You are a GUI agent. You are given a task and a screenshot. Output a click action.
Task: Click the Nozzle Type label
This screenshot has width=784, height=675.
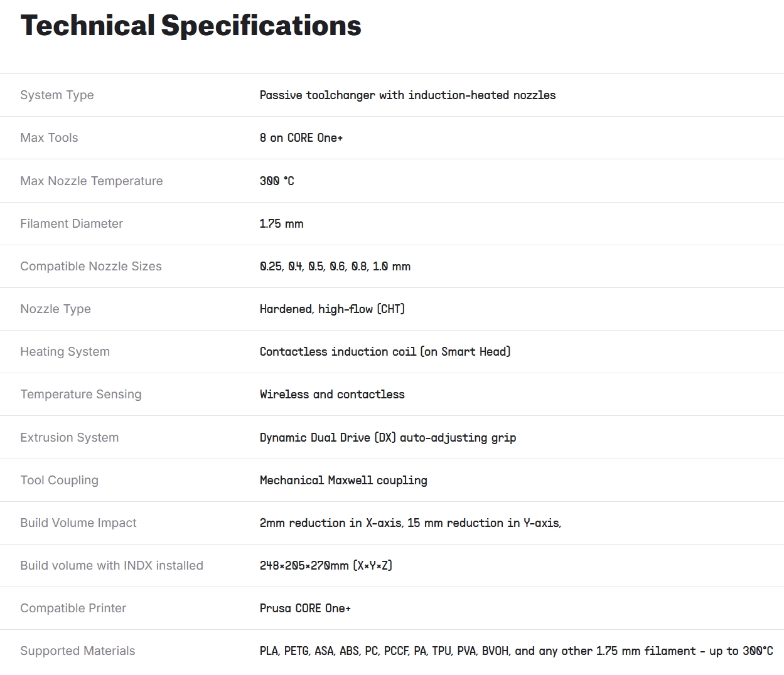point(55,309)
